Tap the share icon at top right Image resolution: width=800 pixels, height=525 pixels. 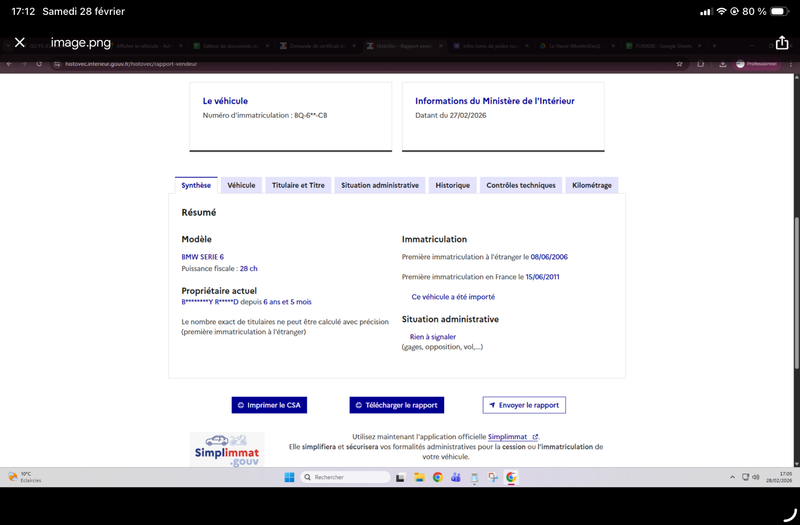click(x=782, y=43)
